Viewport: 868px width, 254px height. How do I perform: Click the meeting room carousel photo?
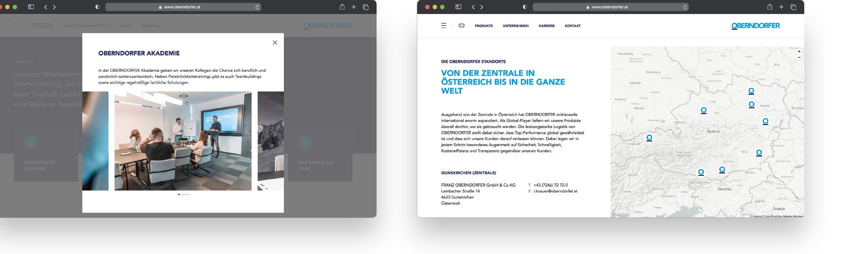click(x=183, y=141)
